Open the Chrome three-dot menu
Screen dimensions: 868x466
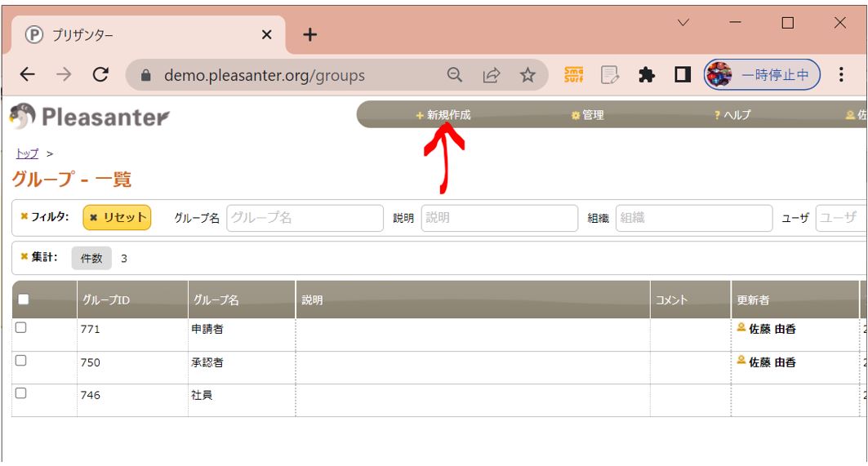(x=841, y=75)
